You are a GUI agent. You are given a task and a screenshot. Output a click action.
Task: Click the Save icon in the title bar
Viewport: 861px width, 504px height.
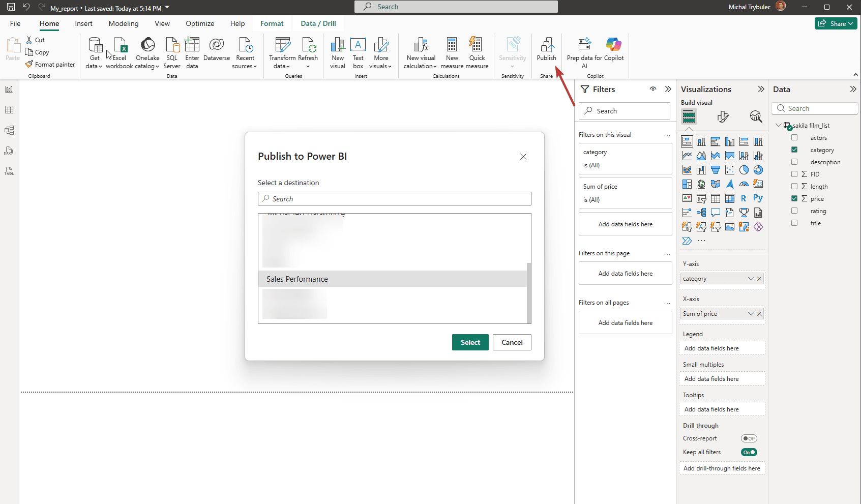(11, 7)
